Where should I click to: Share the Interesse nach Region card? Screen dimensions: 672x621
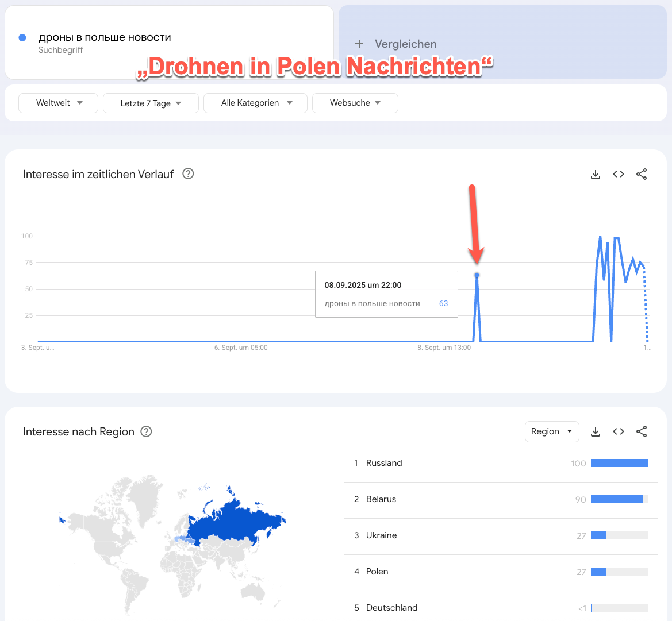pos(642,432)
